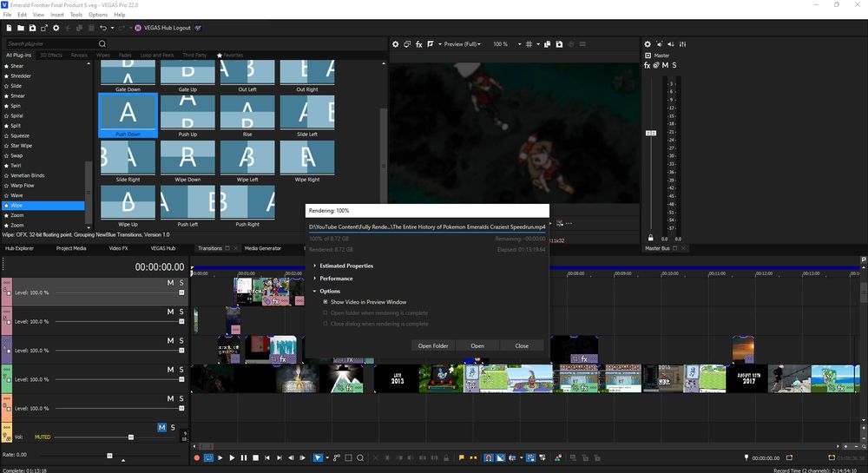Uncheck Show Video in Preview Window
The height and width of the screenshot is (473, 868).
click(325, 302)
